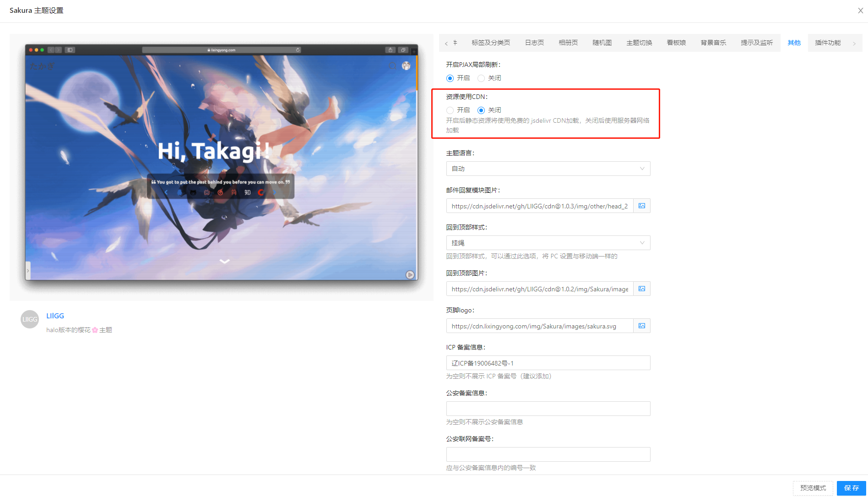
Task: Switch to the 背景音乐 tab
Action: point(713,43)
